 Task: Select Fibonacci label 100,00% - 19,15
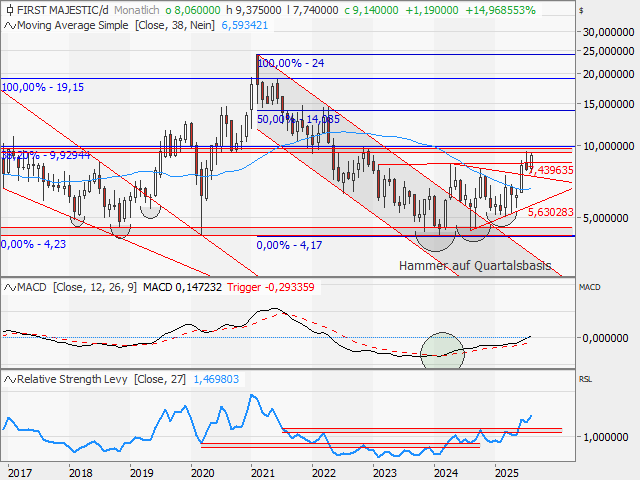click(43, 87)
